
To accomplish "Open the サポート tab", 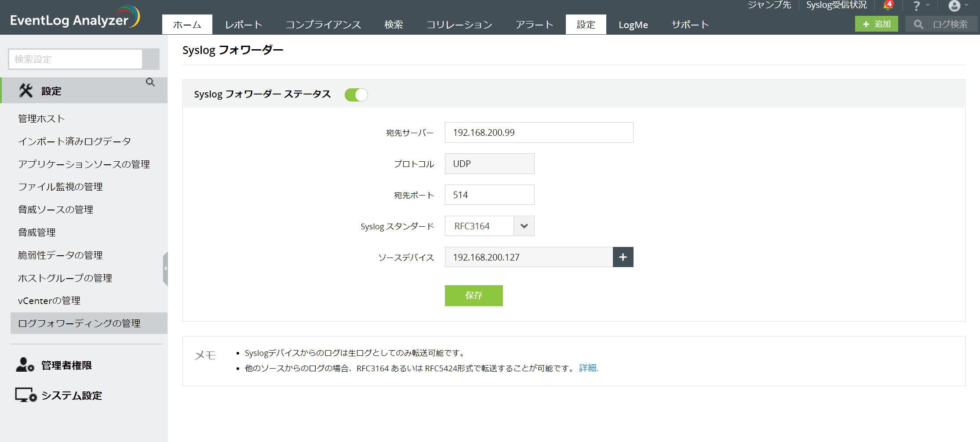I will (690, 25).
